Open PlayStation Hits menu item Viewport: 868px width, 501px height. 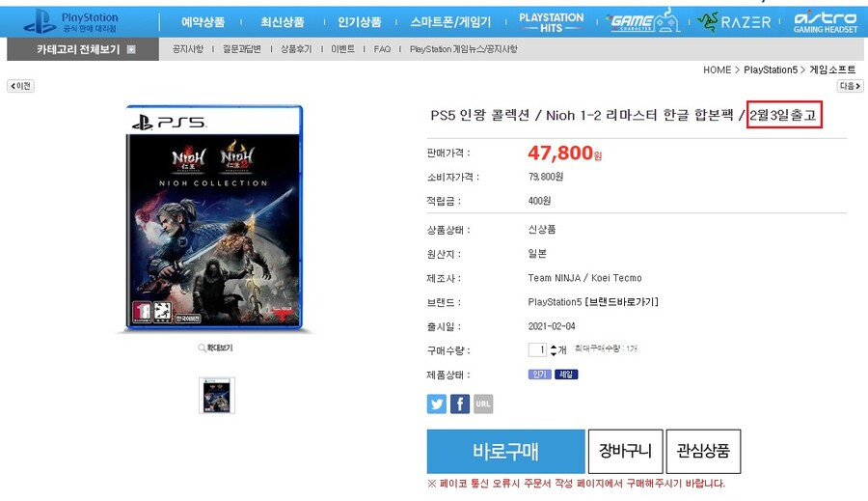(552, 22)
